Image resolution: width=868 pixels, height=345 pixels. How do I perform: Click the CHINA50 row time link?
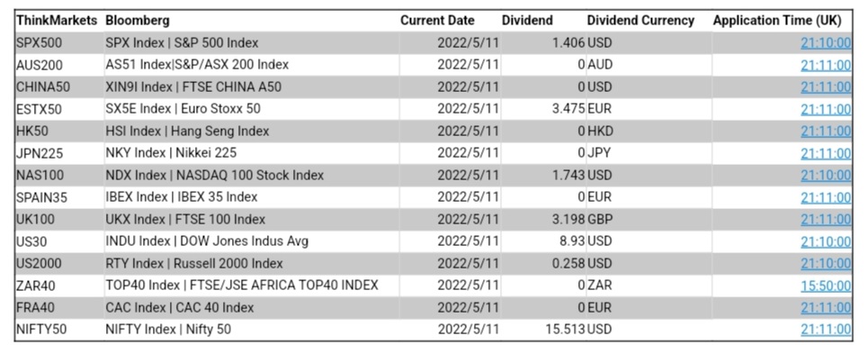826,87
